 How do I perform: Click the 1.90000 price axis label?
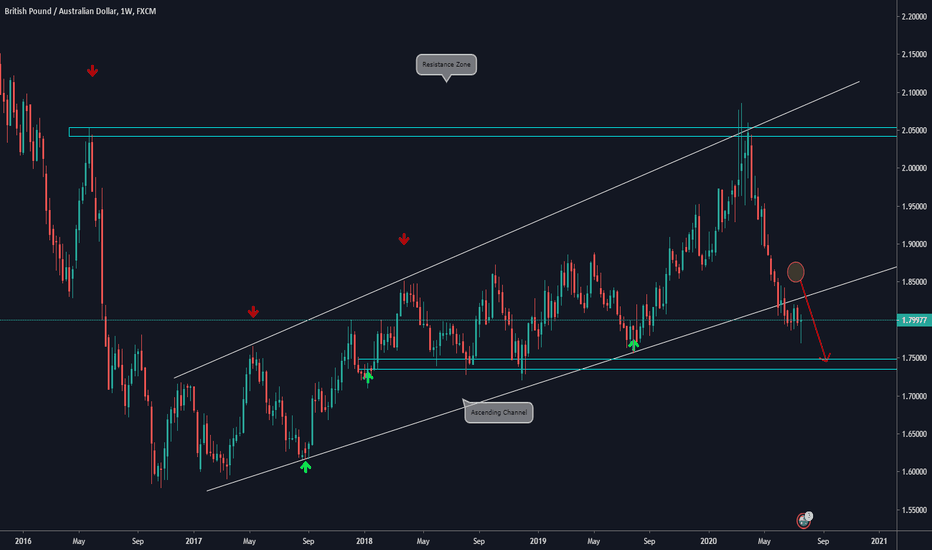[x=915, y=244]
